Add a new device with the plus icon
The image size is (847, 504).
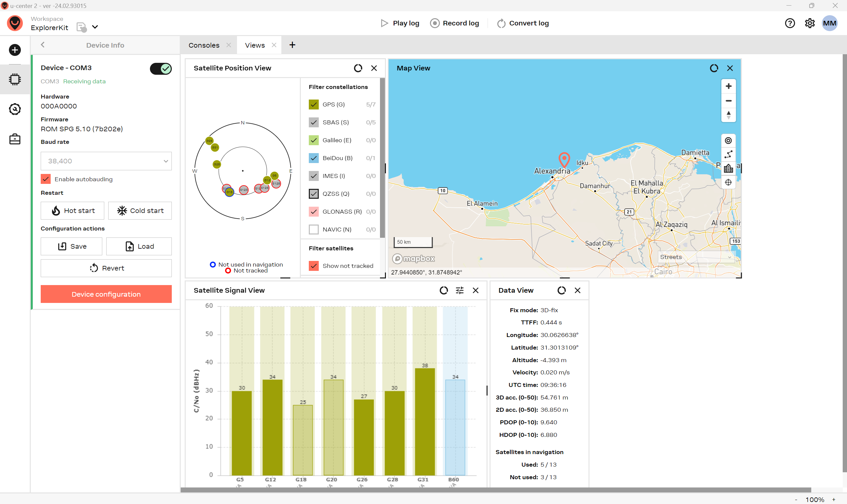coord(15,50)
